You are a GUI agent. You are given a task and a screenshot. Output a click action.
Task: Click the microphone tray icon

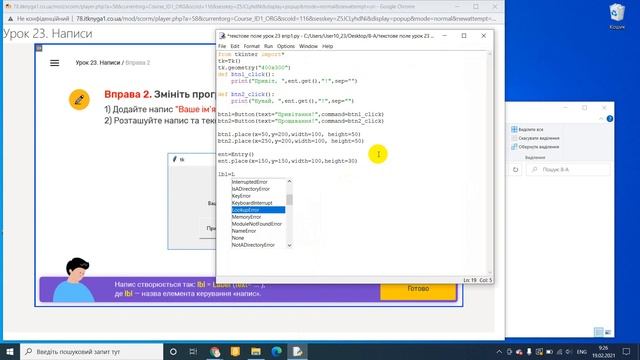pyautogui.click(x=529, y=351)
